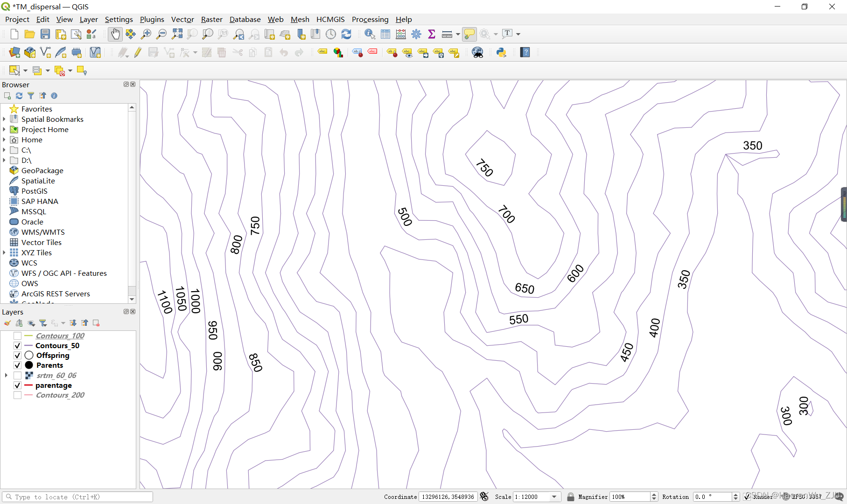Toggle the Render checkbox in status bar
847x504 pixels.
click(x=747, y=497)
